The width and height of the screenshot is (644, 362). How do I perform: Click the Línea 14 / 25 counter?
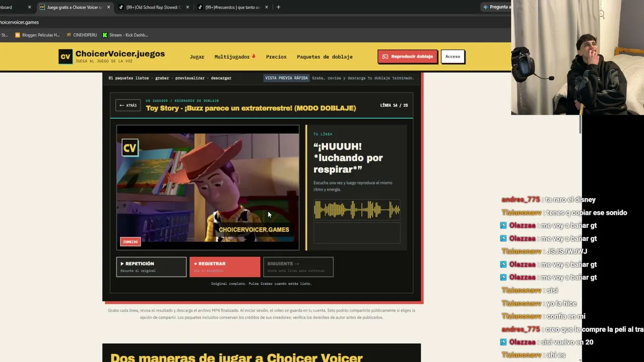pos(394,106)
